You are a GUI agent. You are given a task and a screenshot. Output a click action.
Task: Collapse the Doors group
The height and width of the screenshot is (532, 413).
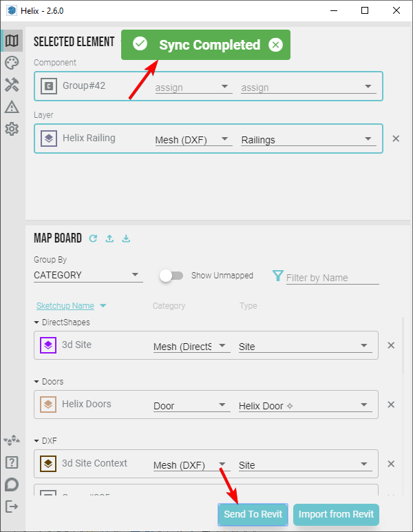pyautogui.click(x=36, y=382)
